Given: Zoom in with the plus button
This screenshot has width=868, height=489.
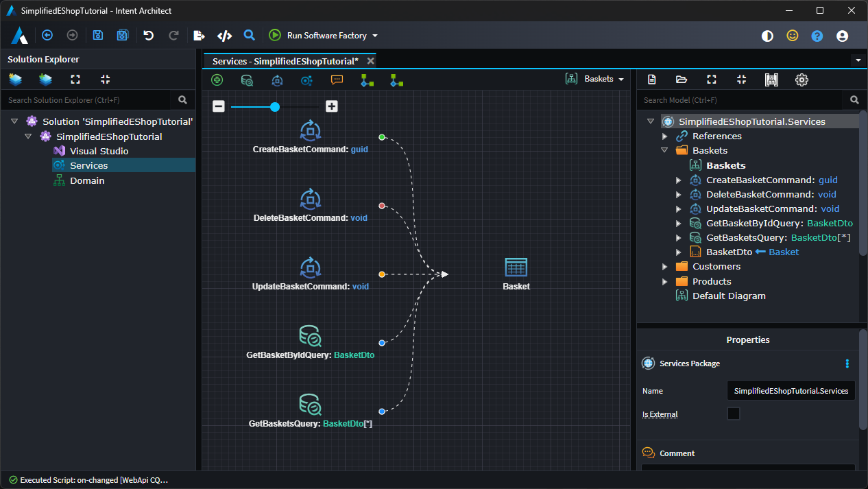Looking at the screenshot, I should [331, 106].
